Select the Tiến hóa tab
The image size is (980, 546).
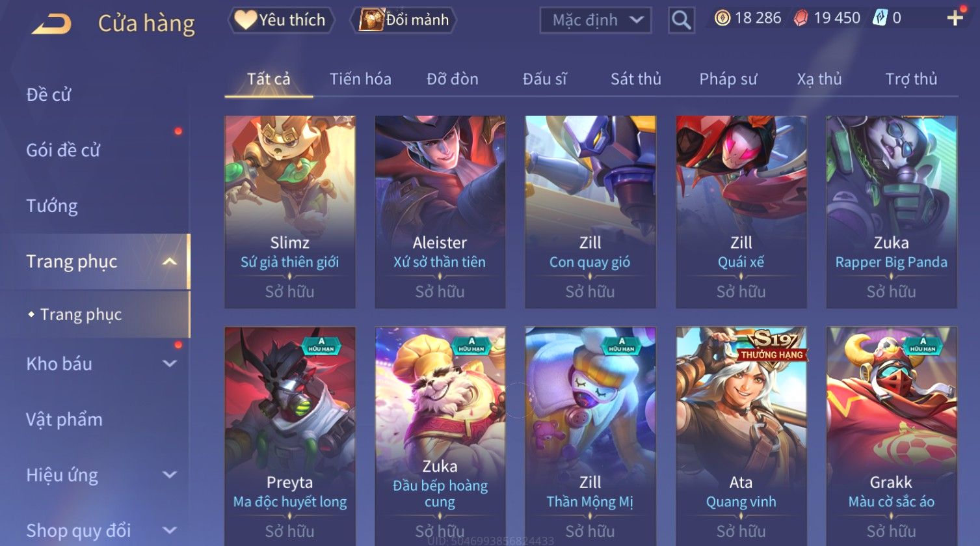tap(360, 79)
